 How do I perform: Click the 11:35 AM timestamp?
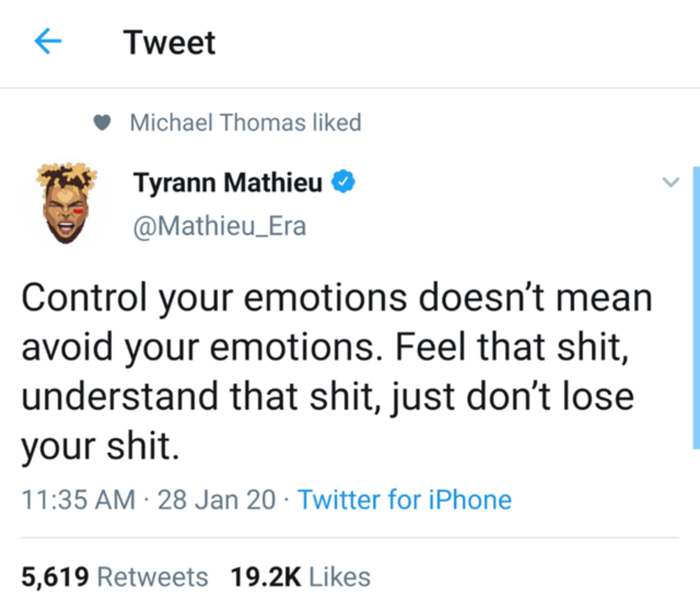78,500
